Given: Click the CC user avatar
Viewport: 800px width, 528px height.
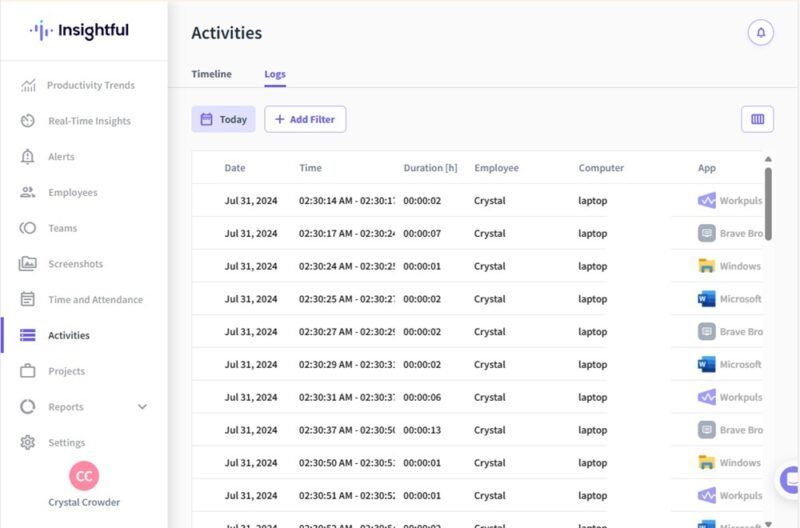Looking at the screenshot, I should (84, 476).
